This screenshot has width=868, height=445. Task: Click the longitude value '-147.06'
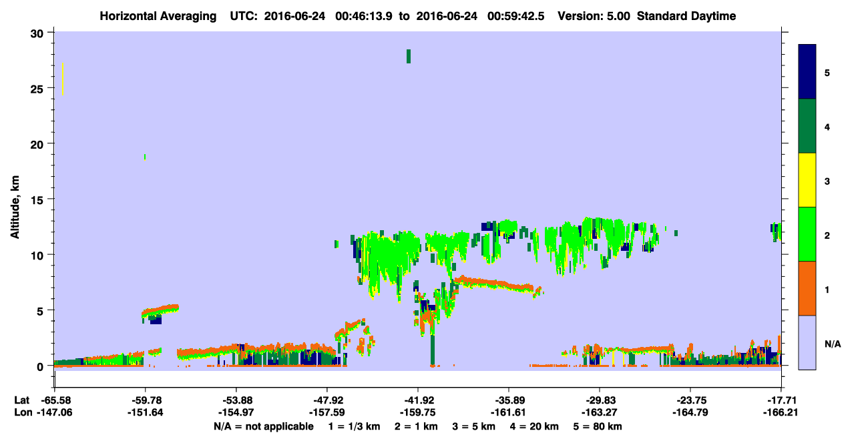(54, 412)
